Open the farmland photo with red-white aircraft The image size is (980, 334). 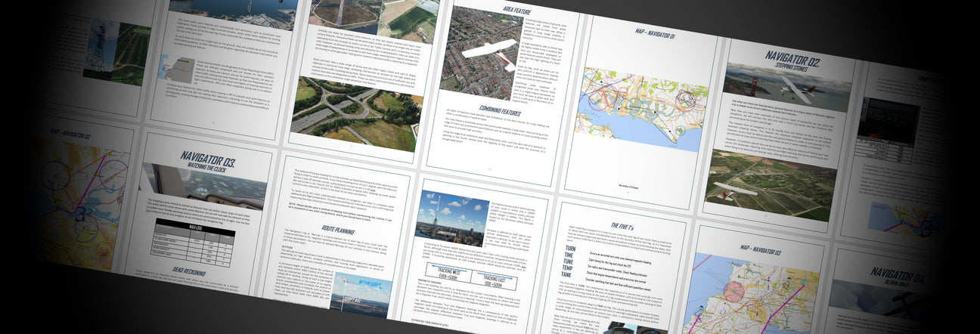[x=771, y=184]
